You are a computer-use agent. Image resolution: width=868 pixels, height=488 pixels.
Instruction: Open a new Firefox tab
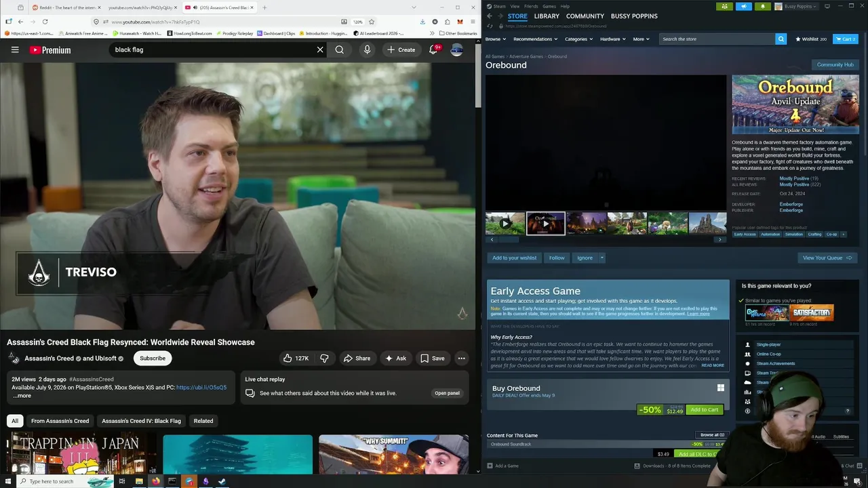click(264, 7)
